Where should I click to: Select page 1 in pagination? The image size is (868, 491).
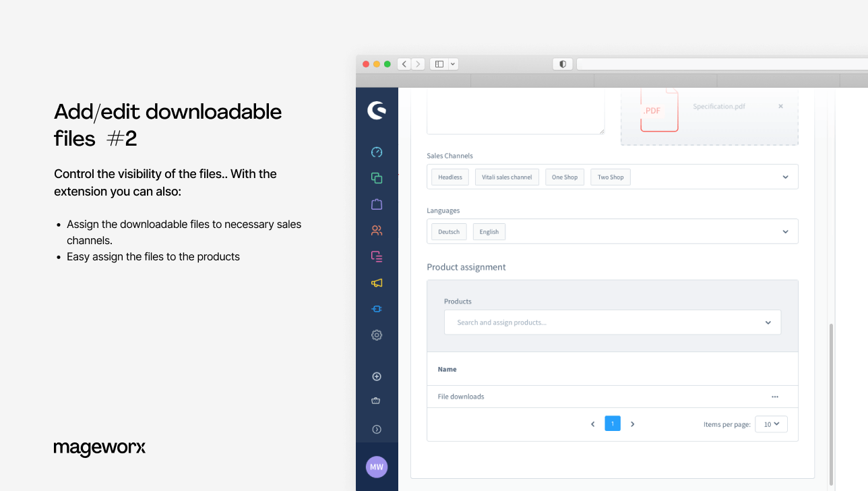(x=612, y=424)
